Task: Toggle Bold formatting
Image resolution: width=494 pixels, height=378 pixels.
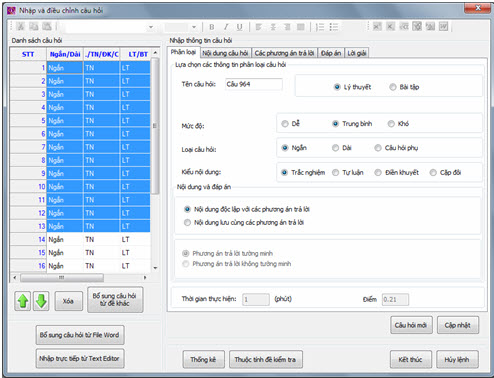Action: click(211, 27)
